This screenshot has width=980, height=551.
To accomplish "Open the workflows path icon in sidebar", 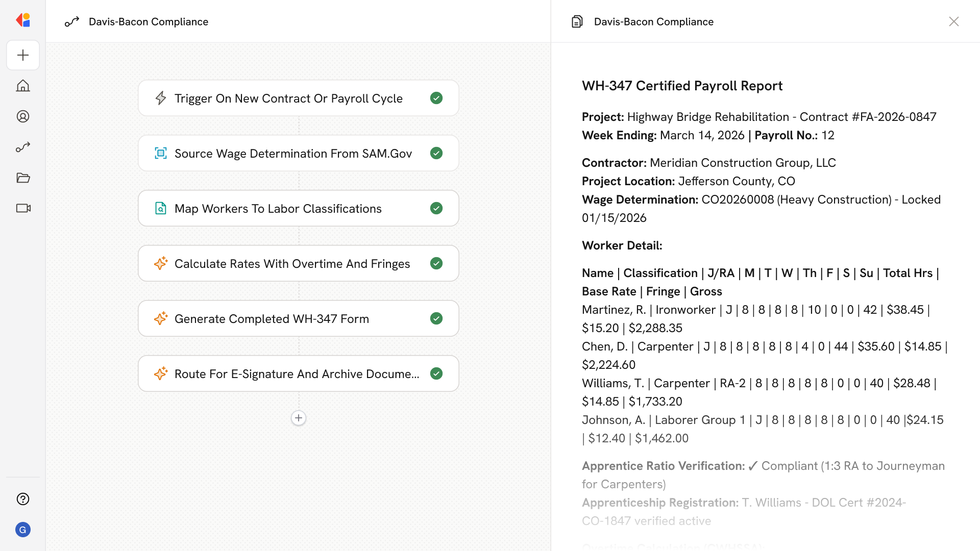I will (x=23, y=147).
